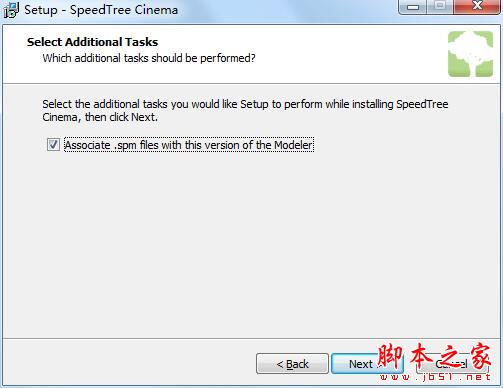The height and width of the screenshot is (388, 503).
Task: Click the Setup installer icon in title bar
Action: click(x=11, y=10)
